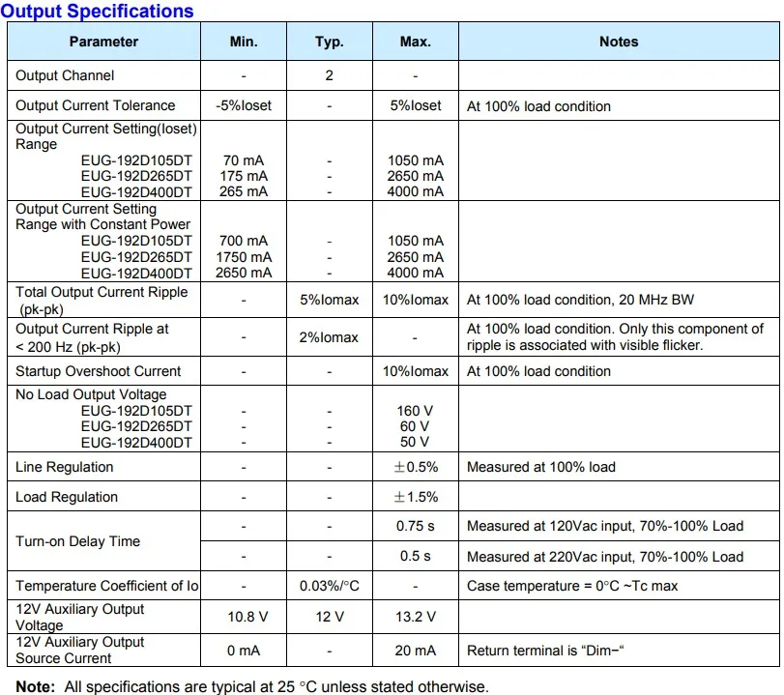Click the footnote about 25 °C specifications
The height and width of the screenshot is (695, 784).
[252, 686]
